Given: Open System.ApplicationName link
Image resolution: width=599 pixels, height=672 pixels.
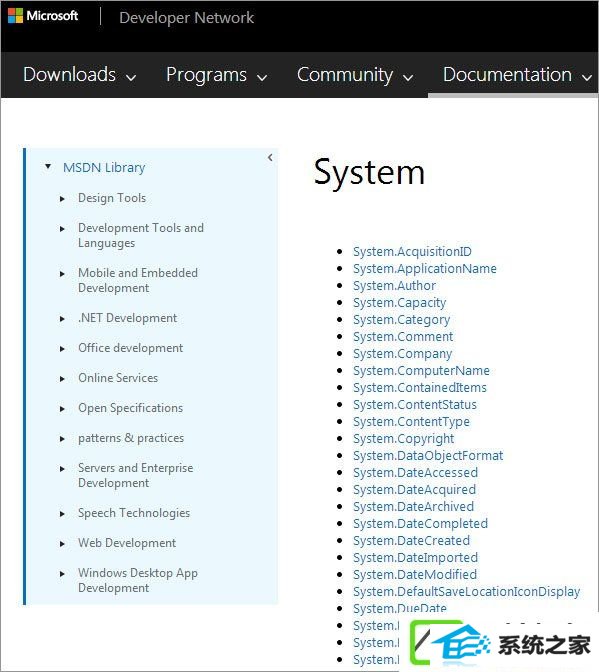Looking at the screenshot, I should click(425, 269).
